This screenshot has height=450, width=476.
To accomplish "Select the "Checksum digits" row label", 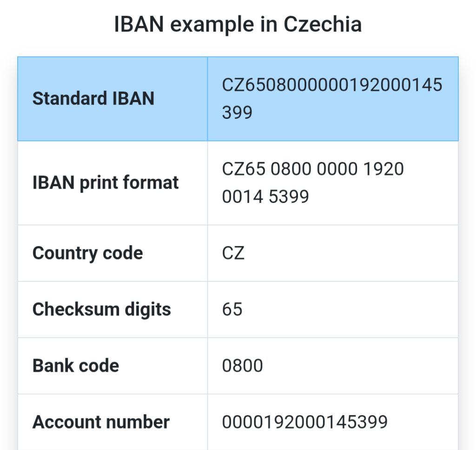I will pos(101,309).
